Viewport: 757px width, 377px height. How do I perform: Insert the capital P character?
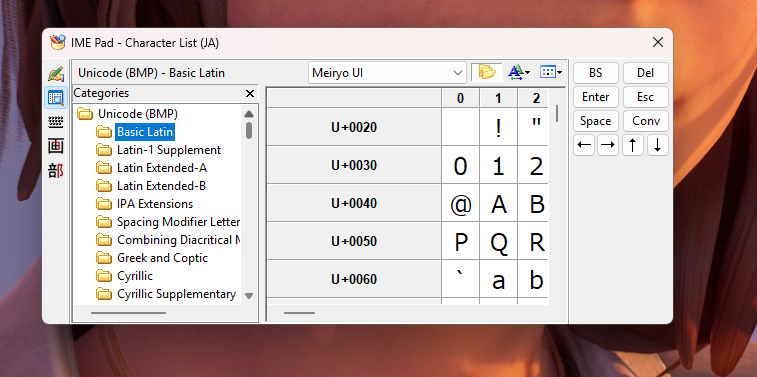[461, 241]
